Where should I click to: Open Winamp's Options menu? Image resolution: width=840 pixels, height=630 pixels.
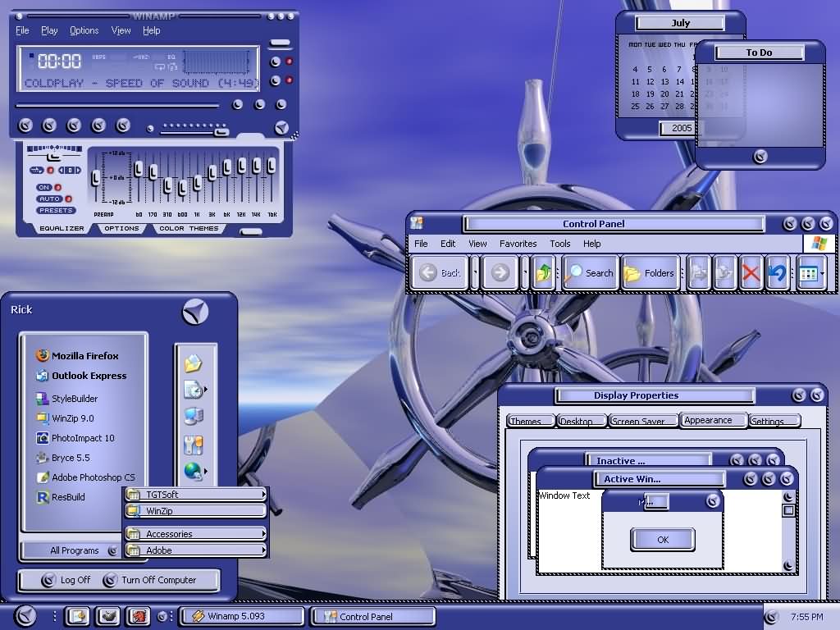(84, 30)
